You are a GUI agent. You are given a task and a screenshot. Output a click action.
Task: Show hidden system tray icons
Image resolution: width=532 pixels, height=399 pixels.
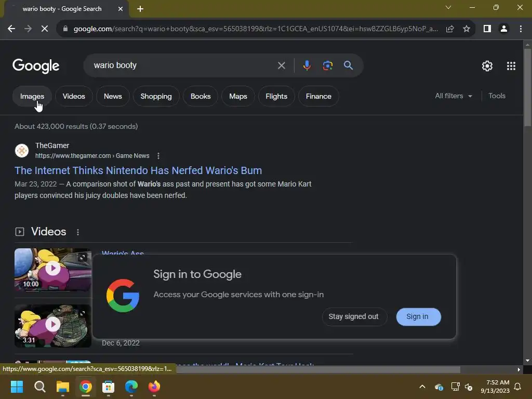[422, 387]
